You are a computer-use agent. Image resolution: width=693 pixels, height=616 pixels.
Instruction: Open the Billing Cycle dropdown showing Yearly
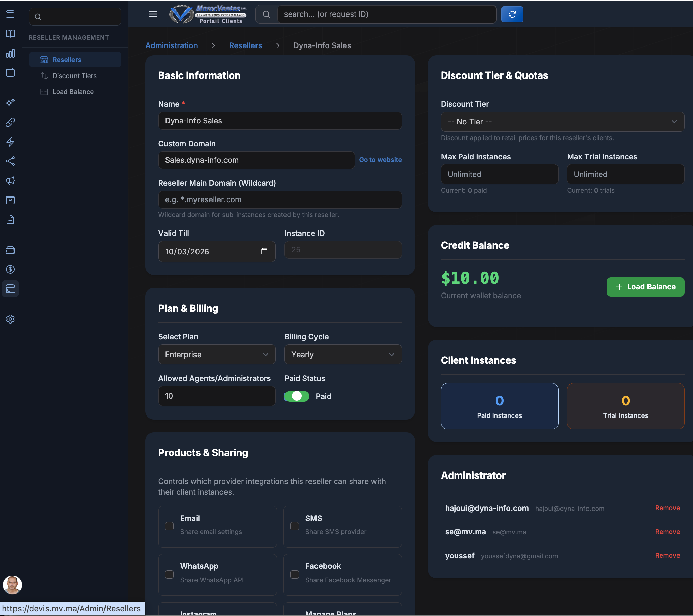point(343,354)
